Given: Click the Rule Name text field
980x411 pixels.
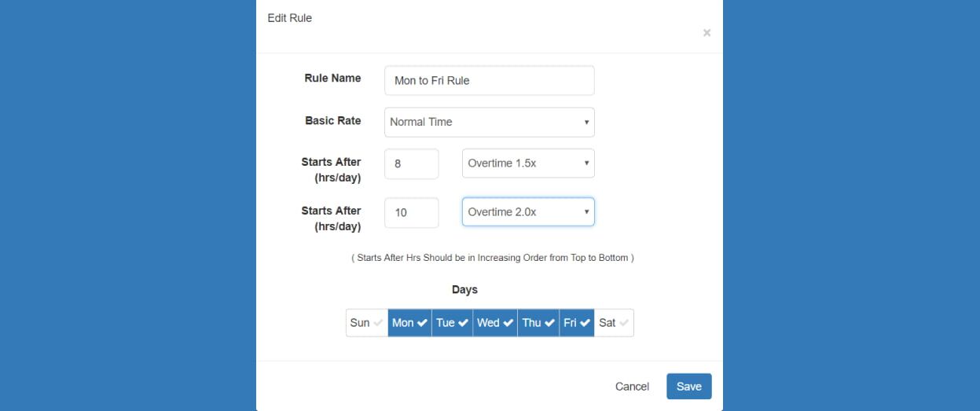Looking at the screenshot, I should [489, 80].
